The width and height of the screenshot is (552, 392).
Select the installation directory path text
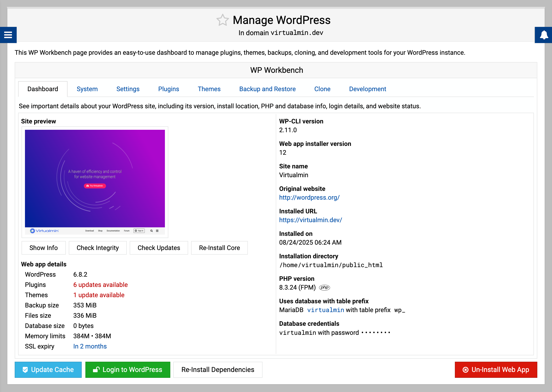click(x=331, y=265)
